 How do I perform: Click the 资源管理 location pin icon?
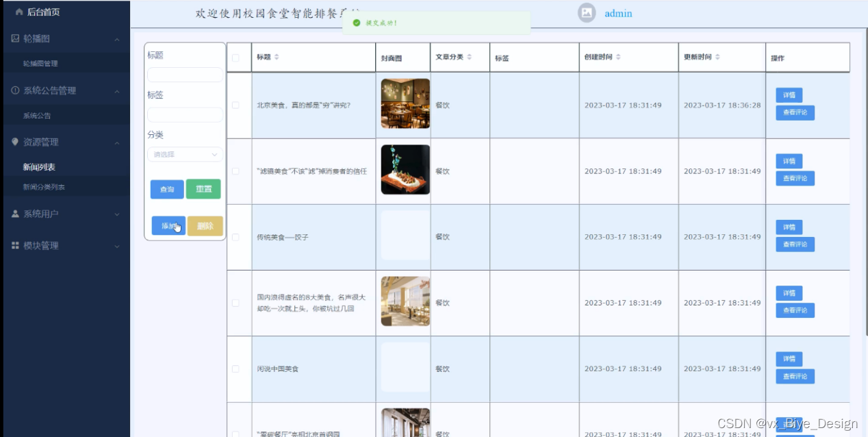tap(16, 142)
